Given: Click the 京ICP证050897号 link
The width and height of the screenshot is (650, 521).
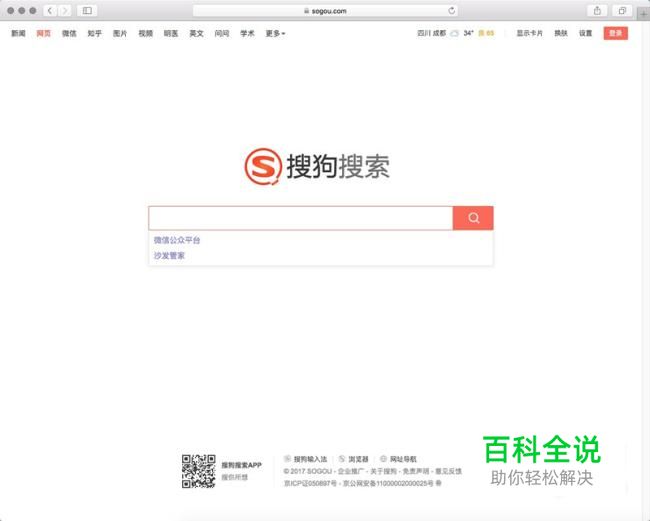Looking at the screenshot, I should 310,483.
